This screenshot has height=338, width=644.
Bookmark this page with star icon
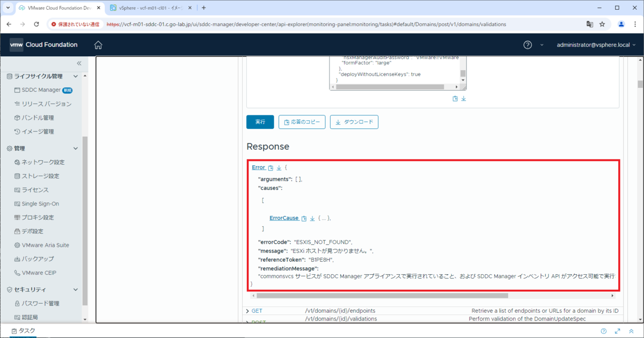(602, 24)
